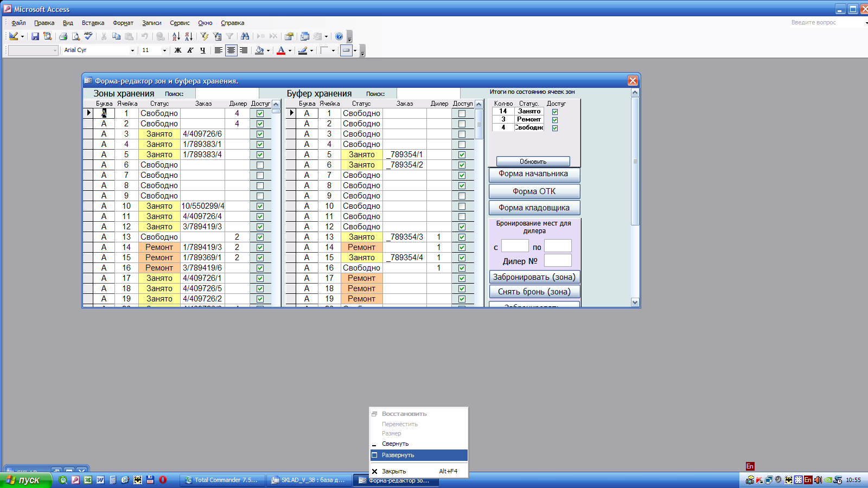Open the view mode dropdown arrow

pos(22,36)
